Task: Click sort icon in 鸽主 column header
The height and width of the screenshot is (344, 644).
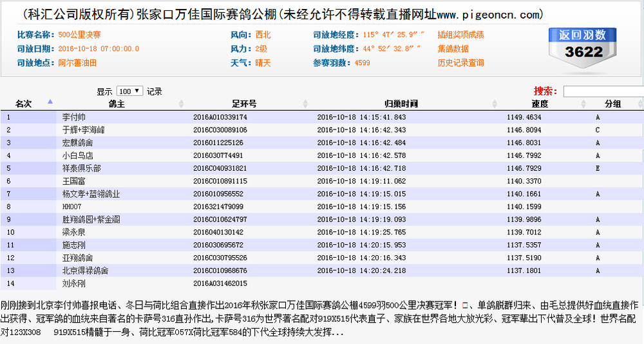Action: click(x=181, y=104)
